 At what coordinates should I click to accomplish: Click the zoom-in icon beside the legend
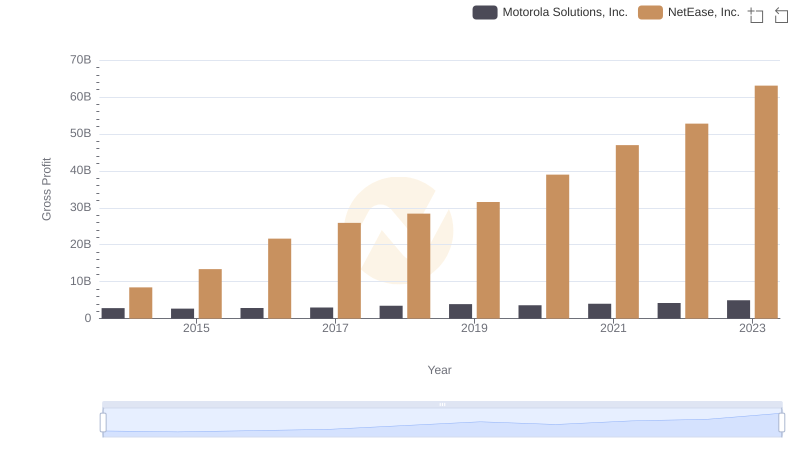coord(756,15)
